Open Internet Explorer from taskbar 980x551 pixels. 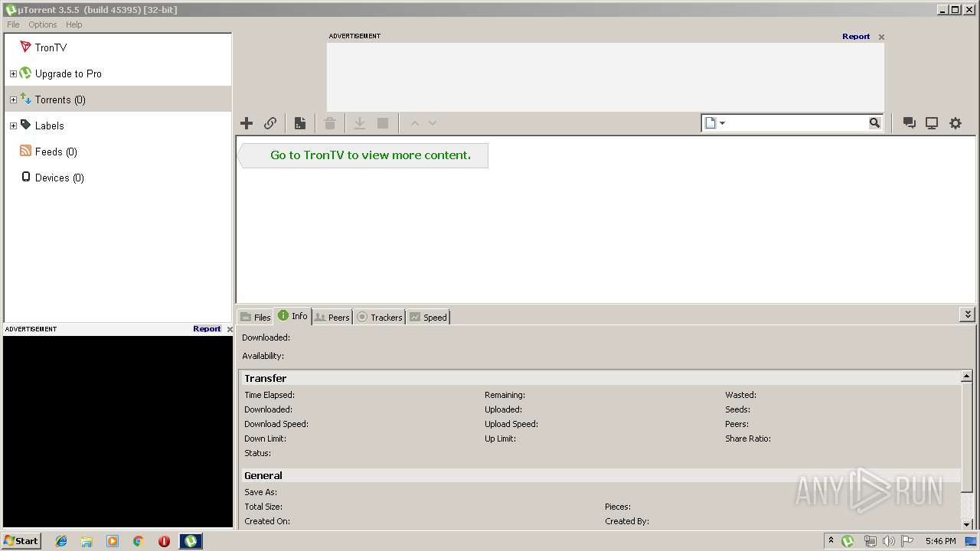click(61, 541)
